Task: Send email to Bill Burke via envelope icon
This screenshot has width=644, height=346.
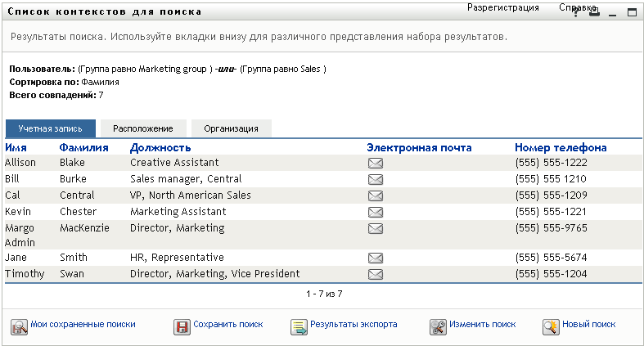Action: tap(376, 179)
